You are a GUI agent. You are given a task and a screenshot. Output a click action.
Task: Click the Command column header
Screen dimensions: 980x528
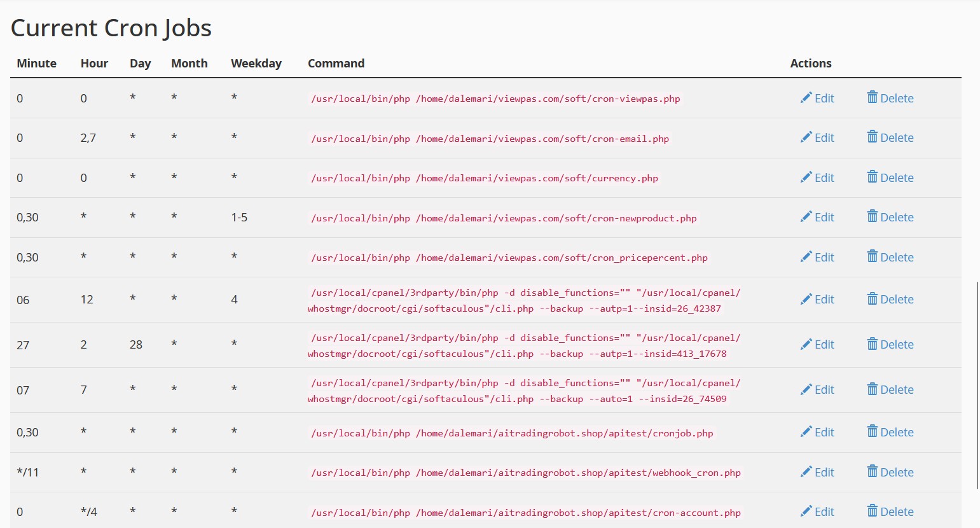[336, 63]
